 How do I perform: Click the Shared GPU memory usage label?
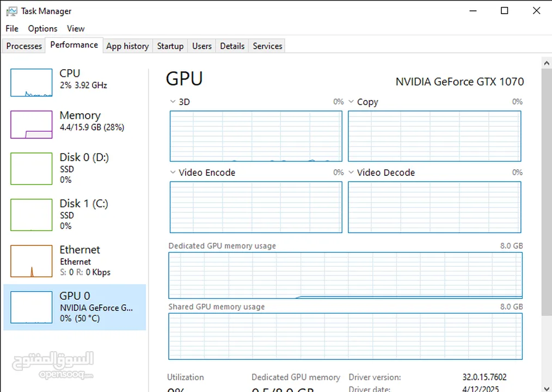(217, 307)
